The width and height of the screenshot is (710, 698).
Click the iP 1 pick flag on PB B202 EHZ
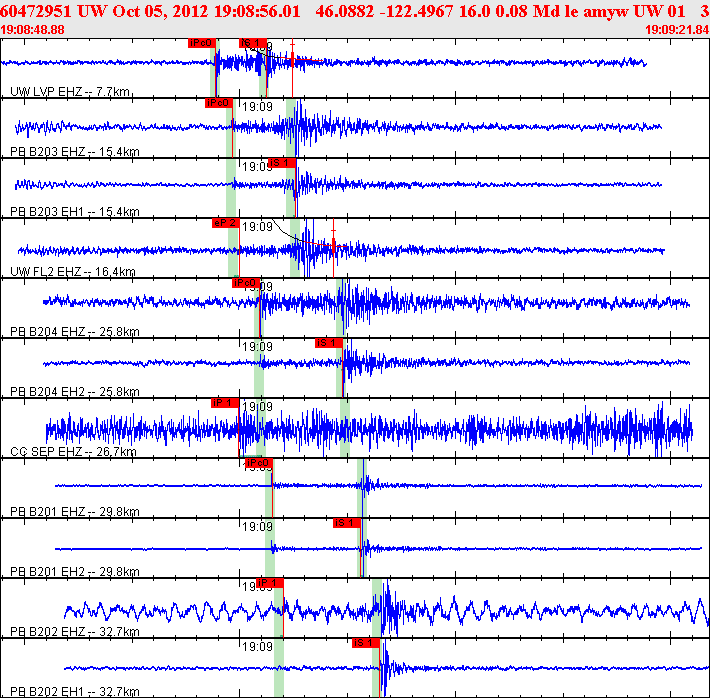point(270,583)
